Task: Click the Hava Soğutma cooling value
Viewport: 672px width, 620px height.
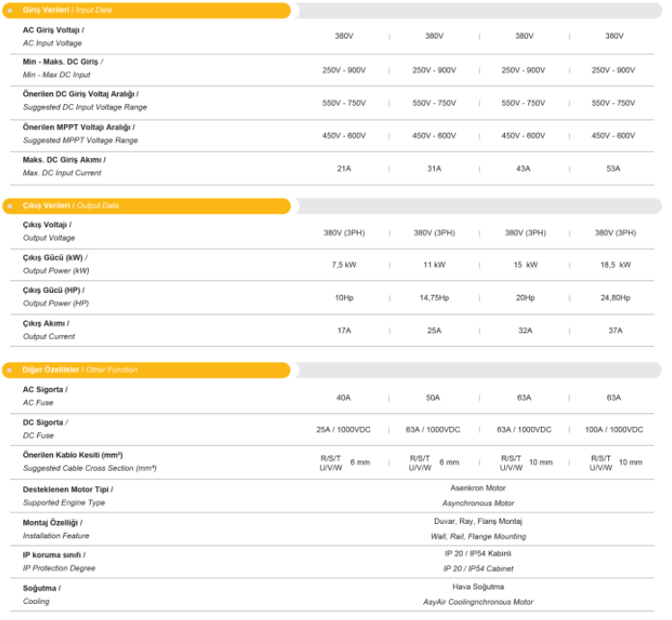Action: coord(478,587)
